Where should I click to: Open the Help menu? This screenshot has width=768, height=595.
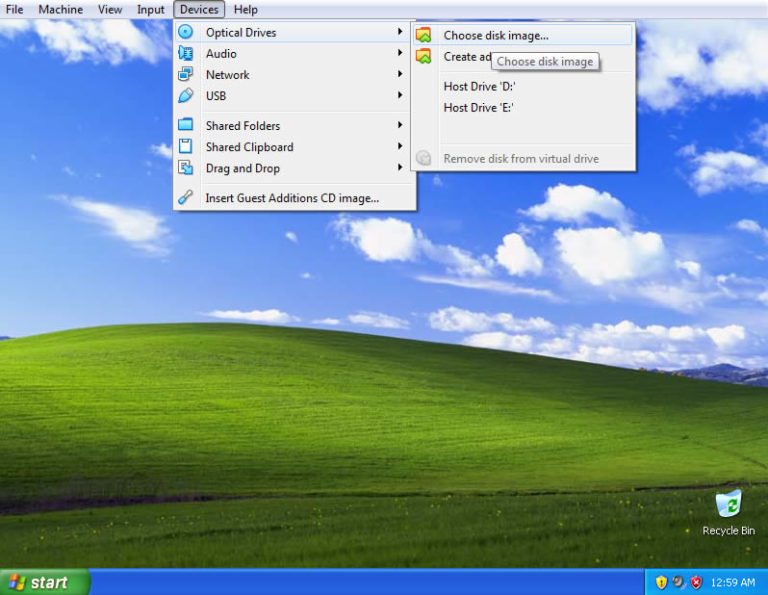[245, 9]
